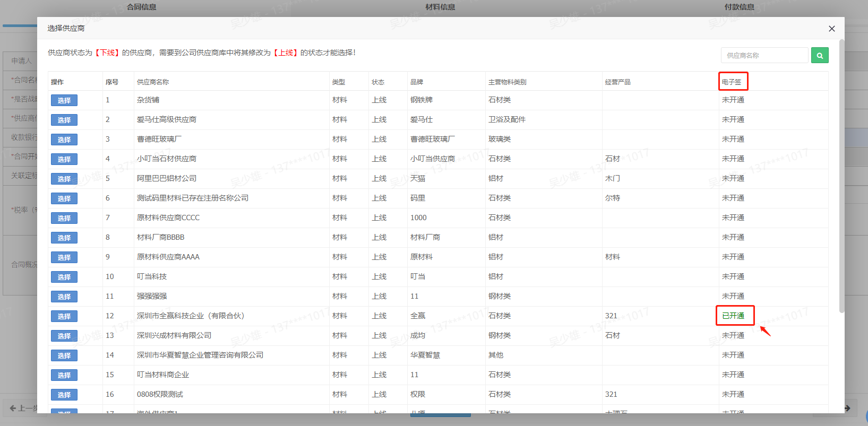This screenshot has height=426, width=868.
Task: Click supplier name 深圳市全赢科技企业（有限合伙）
Action: (x=191, y=316)
